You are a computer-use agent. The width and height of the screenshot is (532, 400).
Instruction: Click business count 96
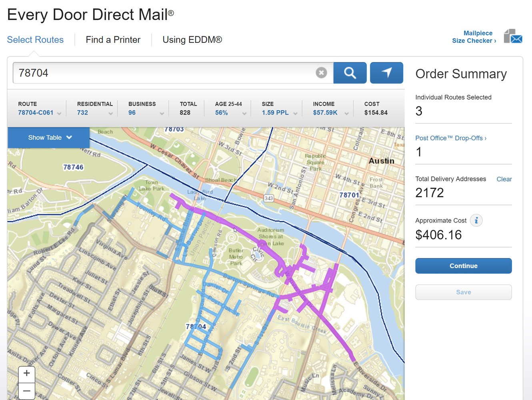coord(132,113)
